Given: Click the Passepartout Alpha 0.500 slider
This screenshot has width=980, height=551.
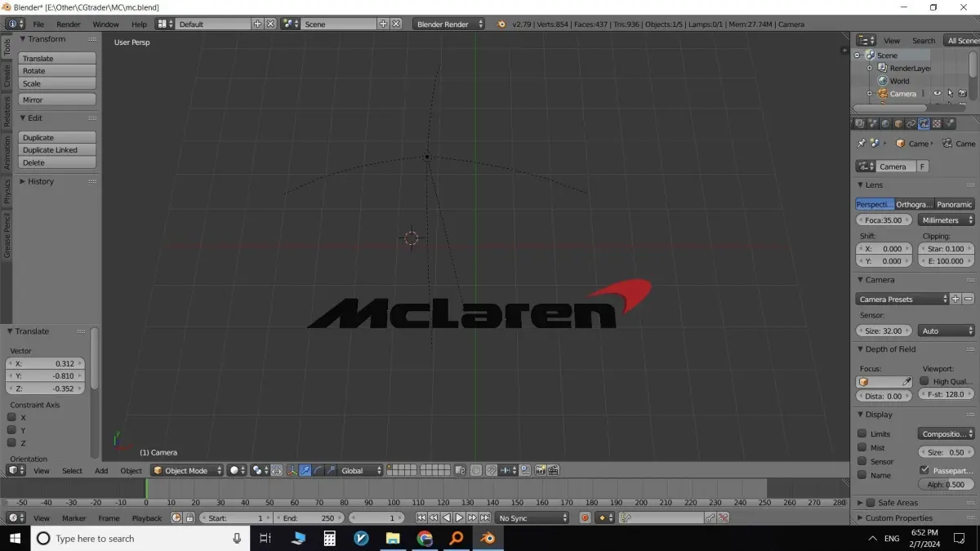Looking at the screenshot, I should click(x=947, y=484).
